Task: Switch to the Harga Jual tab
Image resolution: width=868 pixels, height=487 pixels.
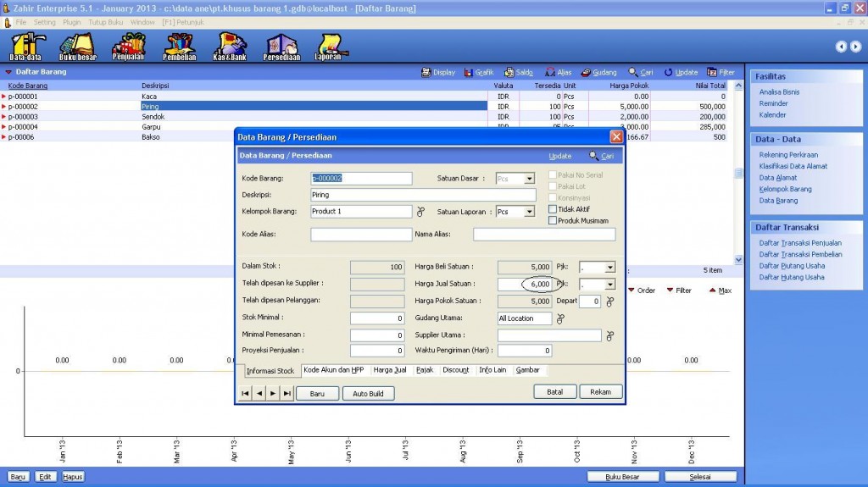Action: (389, 370)
